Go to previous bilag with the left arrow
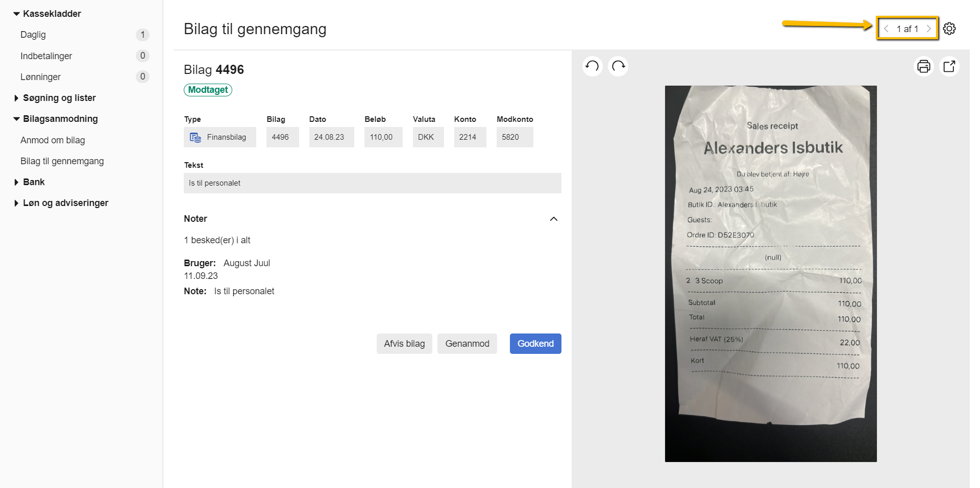Viewport: 980px width, 488px height. 887,29
